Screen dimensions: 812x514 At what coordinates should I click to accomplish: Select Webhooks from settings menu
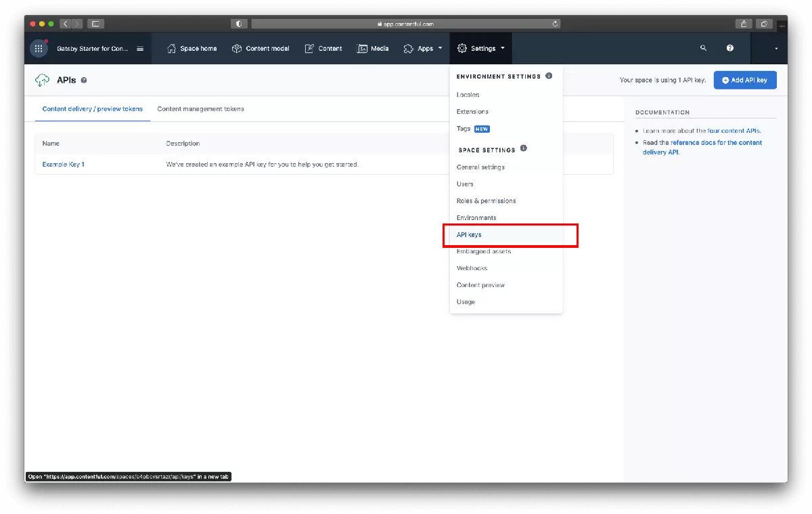pyautogui.click(x=472, y=268)
